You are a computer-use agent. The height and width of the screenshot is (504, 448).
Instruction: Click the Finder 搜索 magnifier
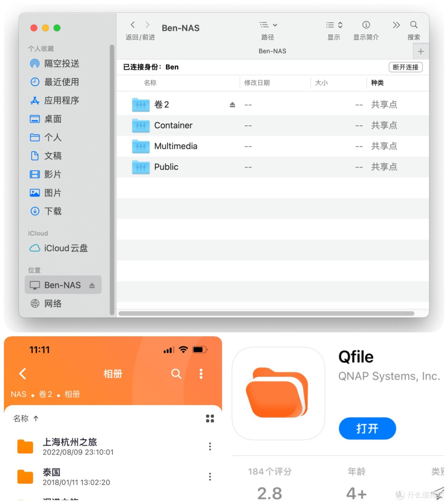(x=414, y=25)
